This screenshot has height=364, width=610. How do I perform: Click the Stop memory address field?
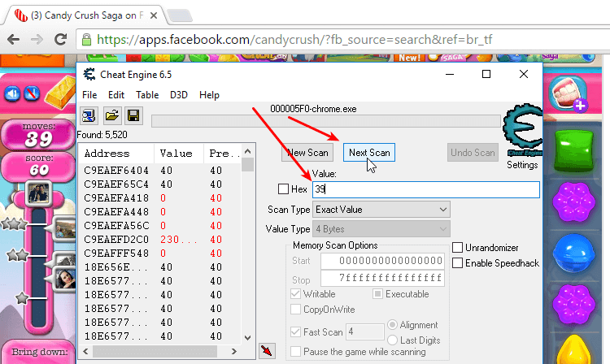tap(382, 278)
